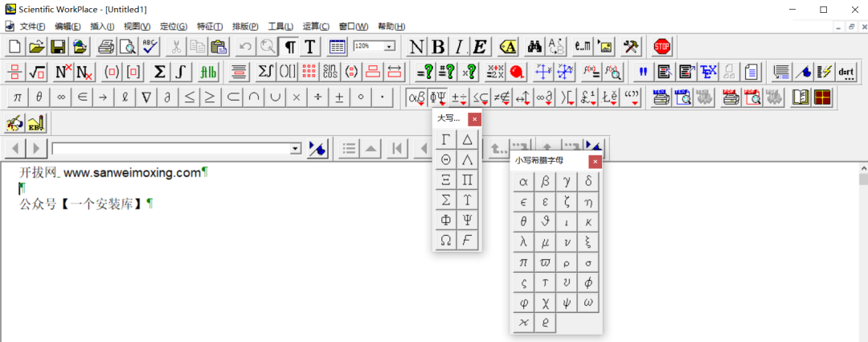Insert a table with the table icon
Viewport: 868px width, 342px height.
click(337, 47)
